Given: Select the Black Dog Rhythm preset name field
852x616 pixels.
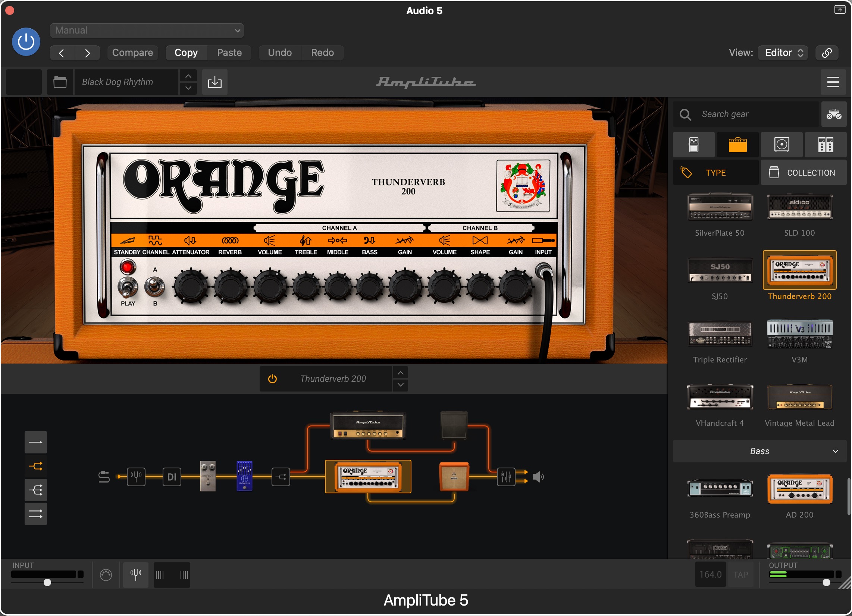Looking at the screenshot, I should coord(125,82).
